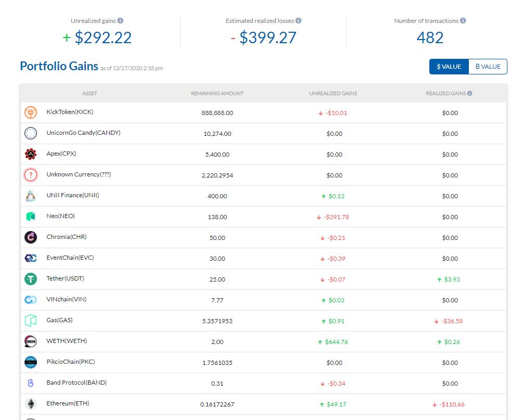
Task: Click the Unknown Currency question mark icon
Action: tap(31, 175)
